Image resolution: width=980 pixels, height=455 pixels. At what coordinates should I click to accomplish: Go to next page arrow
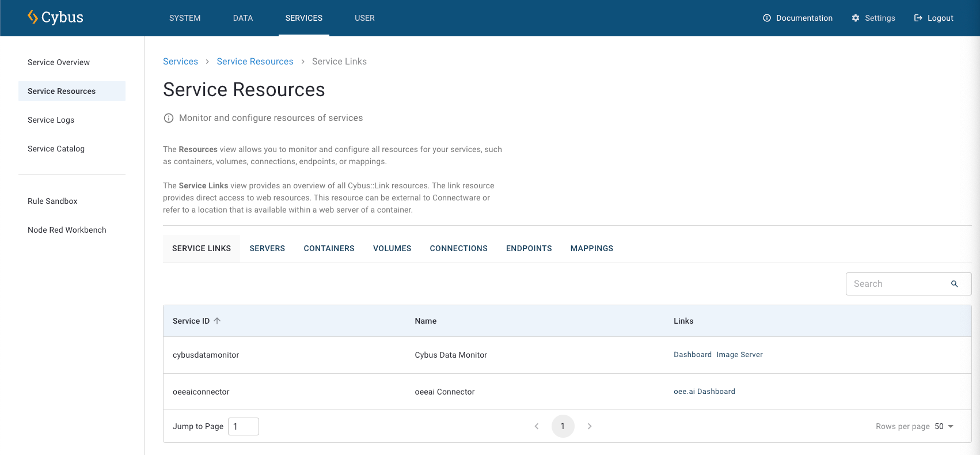coord(590,426)
